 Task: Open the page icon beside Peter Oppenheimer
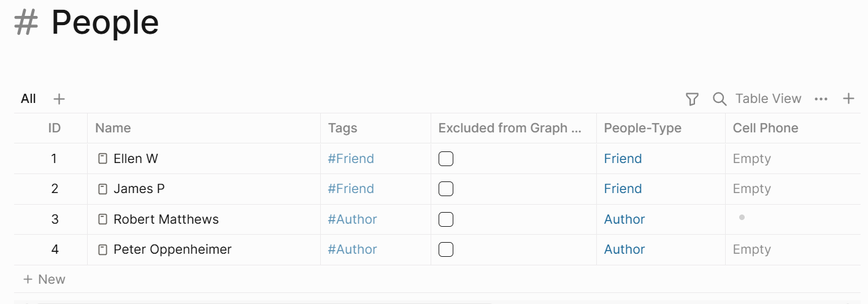(103, 249)
